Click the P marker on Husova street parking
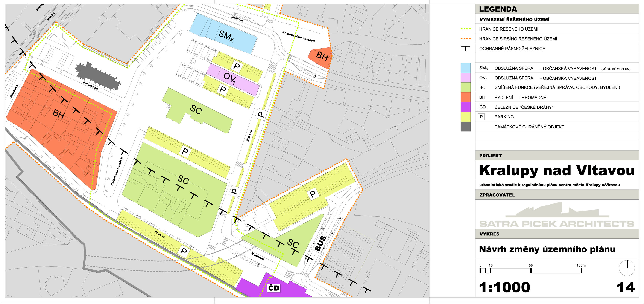Viewport: 644px width, 304px height. (x=184, y=251)
